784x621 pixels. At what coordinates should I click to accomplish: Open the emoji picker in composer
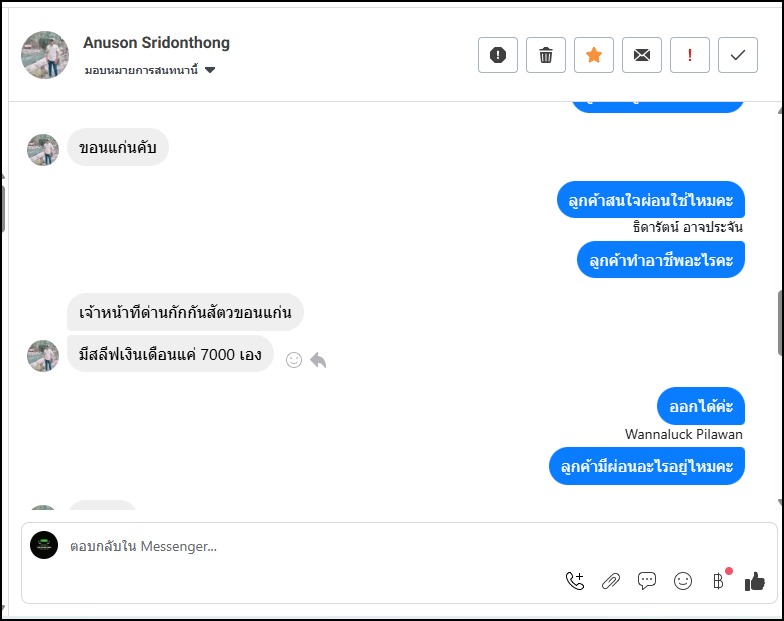pos(683,581)
